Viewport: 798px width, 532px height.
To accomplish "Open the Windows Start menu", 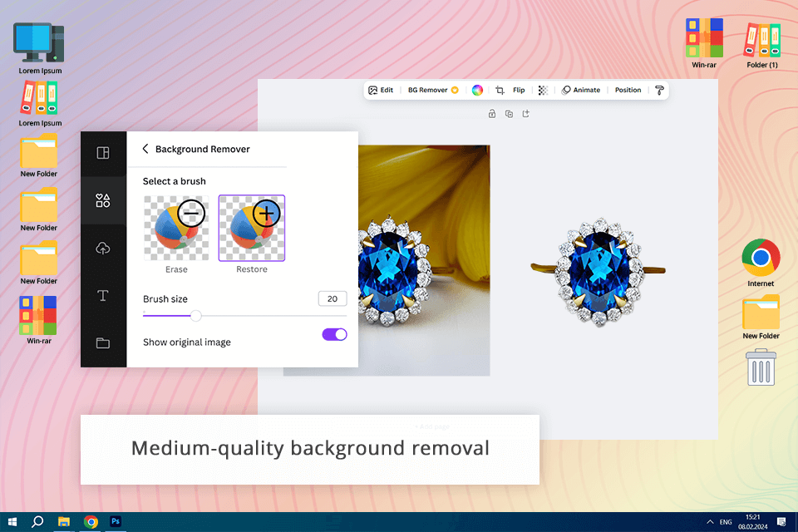I will [x=12, y=522].
